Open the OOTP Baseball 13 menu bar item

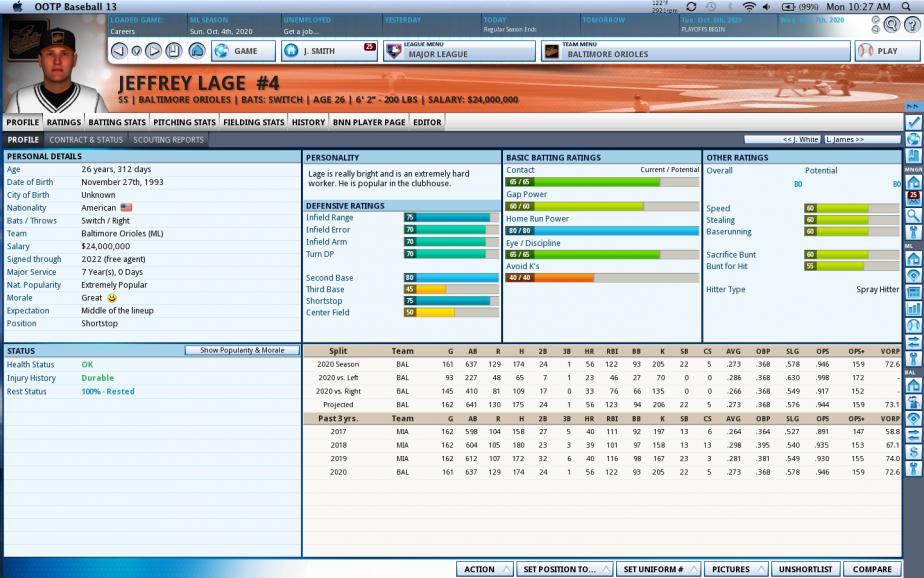click(x=75, y=6)
